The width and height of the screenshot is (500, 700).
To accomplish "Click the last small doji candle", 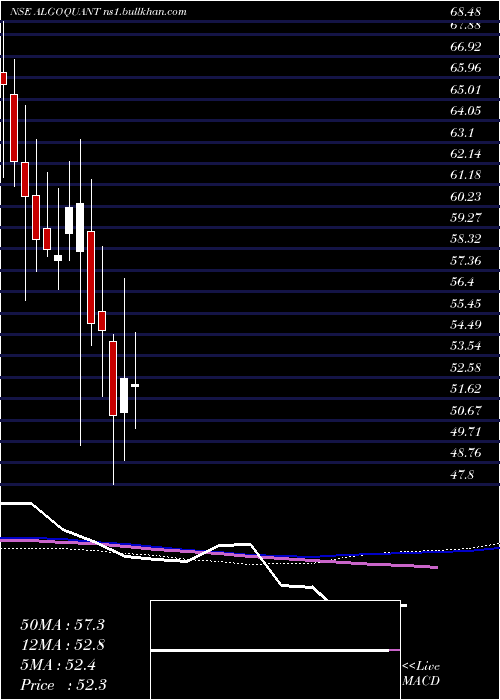I will (135, 385).
